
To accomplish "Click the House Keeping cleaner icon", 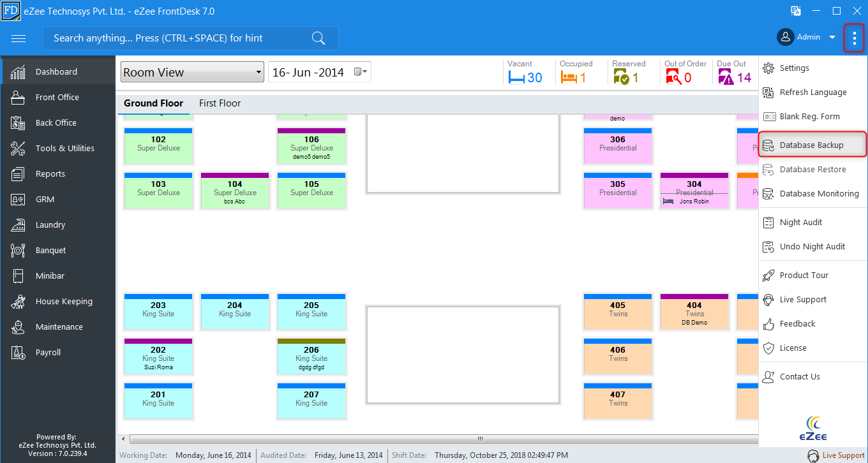I will [18, 301].
